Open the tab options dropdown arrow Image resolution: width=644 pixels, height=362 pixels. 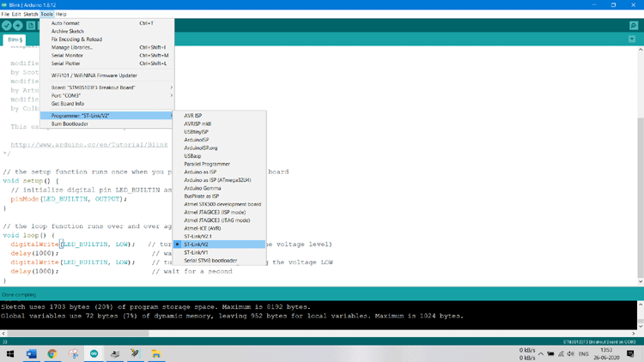tap(632, 39)
